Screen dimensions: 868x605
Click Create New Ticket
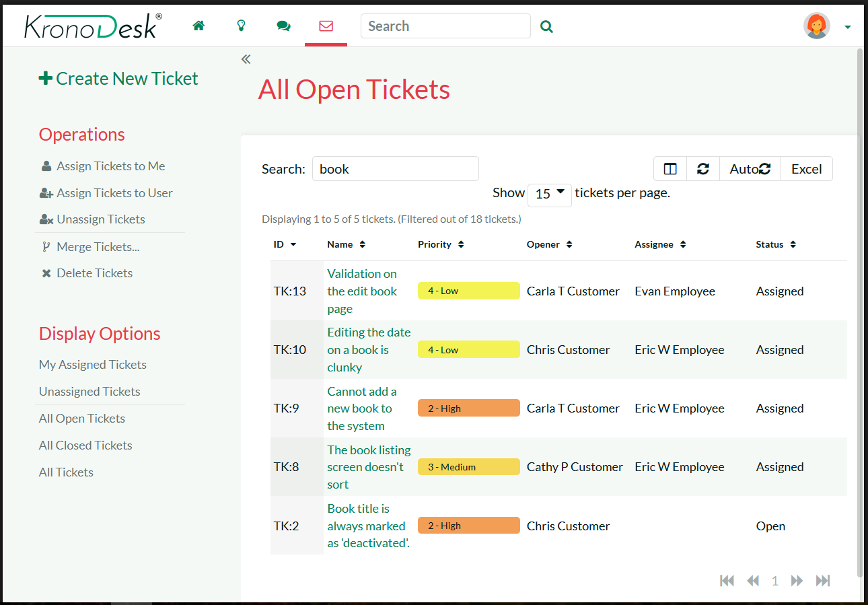[118, 79]
